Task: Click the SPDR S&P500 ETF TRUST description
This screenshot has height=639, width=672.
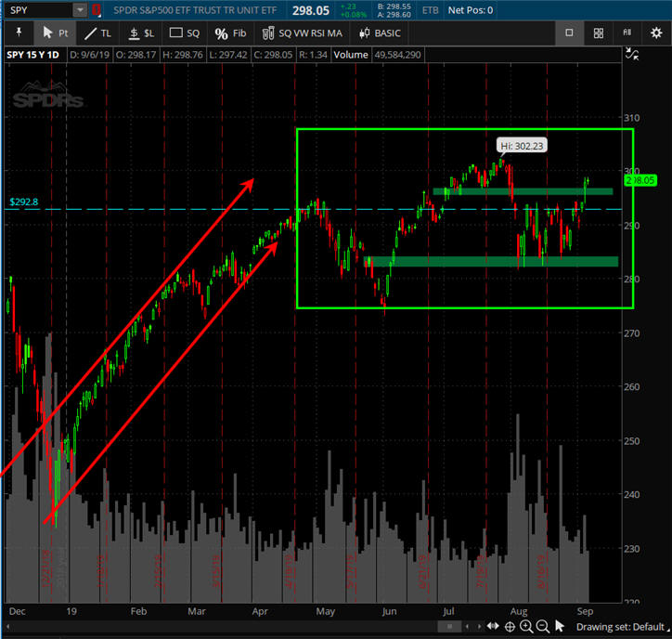Action: pos(195,10)
